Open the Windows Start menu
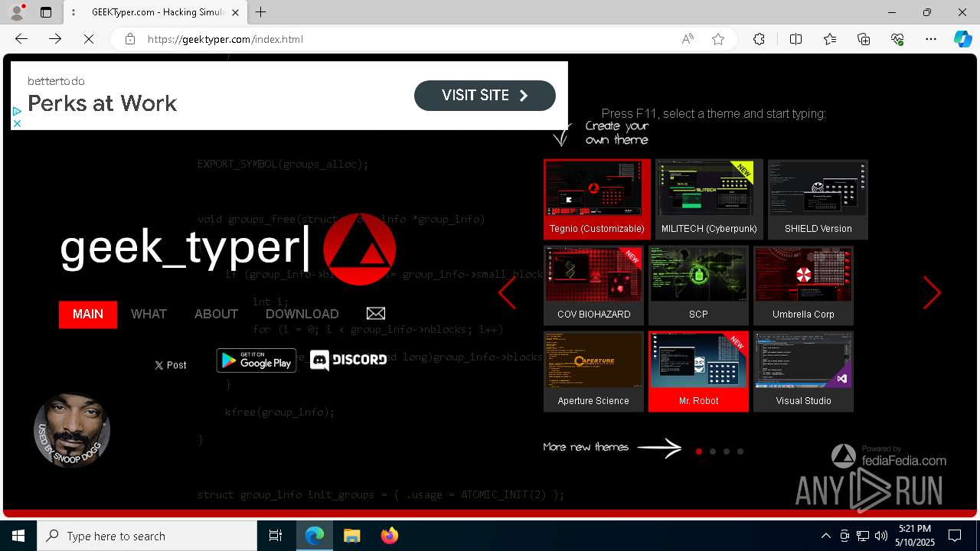This screenshot has height=551, width=980. point(18,536)
